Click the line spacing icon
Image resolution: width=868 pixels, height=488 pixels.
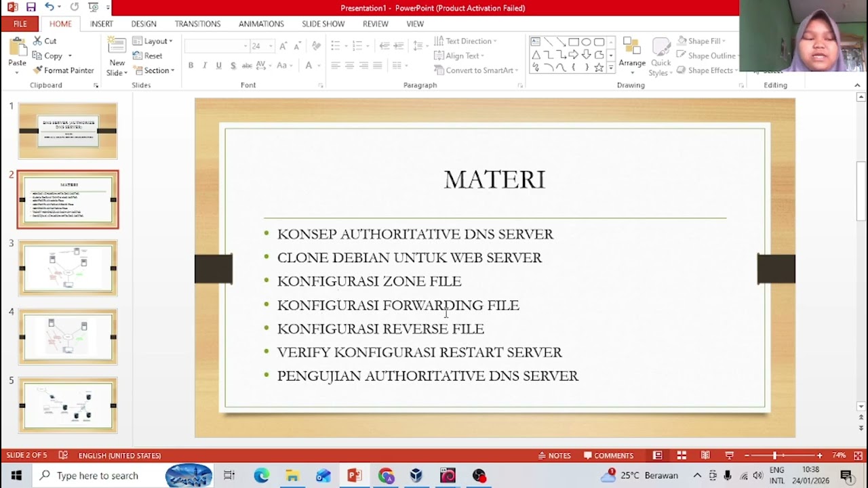pos(418,46)
